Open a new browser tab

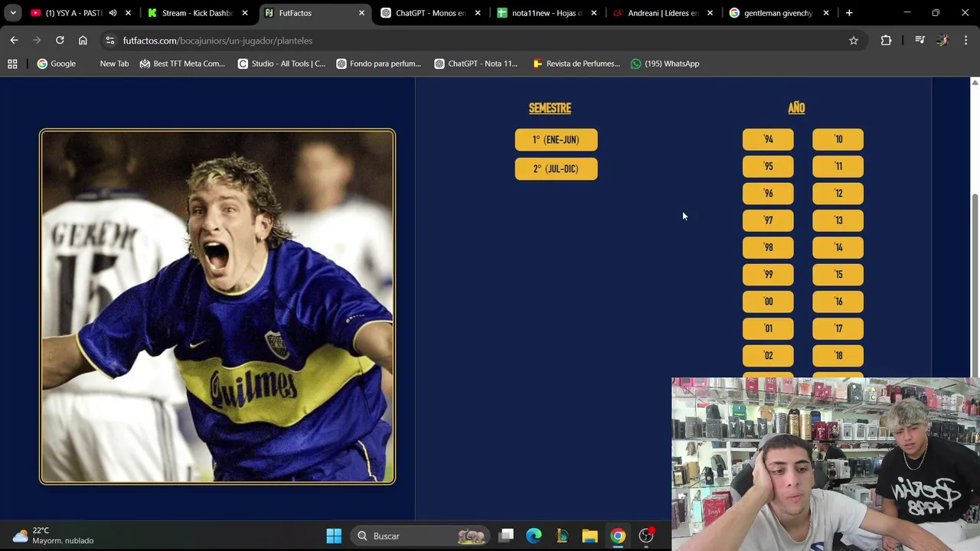point(849,13)
